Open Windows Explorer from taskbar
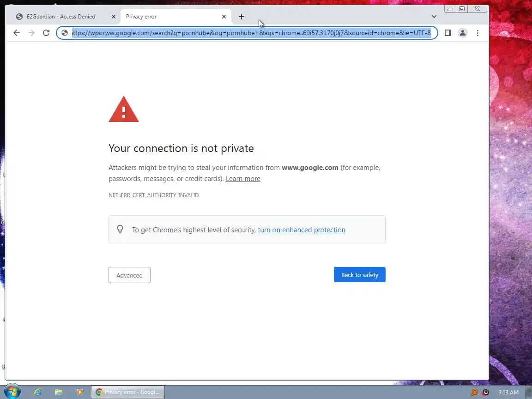 tap(58, 392)
